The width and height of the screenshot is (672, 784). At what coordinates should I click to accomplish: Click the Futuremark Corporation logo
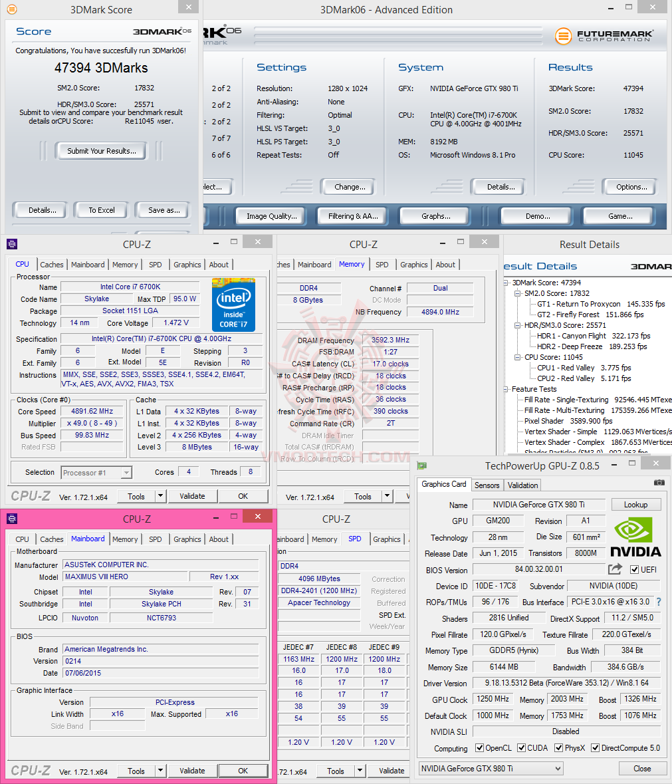click(x=604, y=36)
